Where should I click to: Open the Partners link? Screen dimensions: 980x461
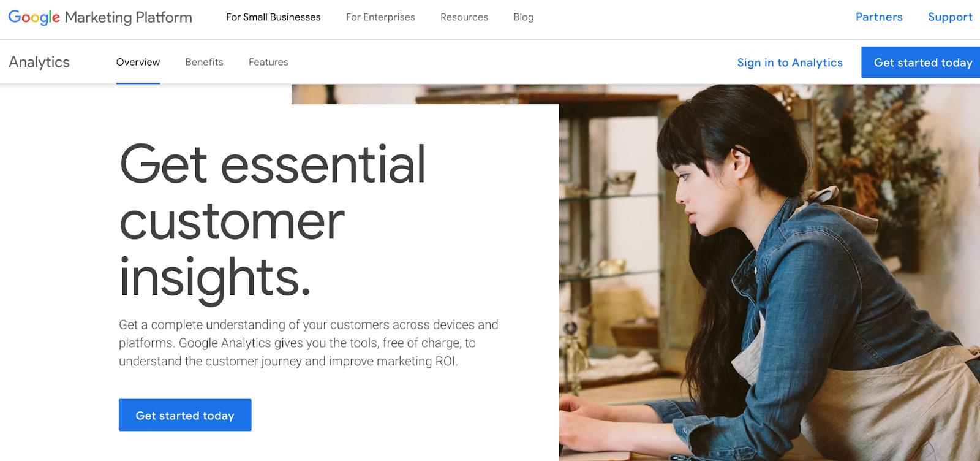coord(879,17)
